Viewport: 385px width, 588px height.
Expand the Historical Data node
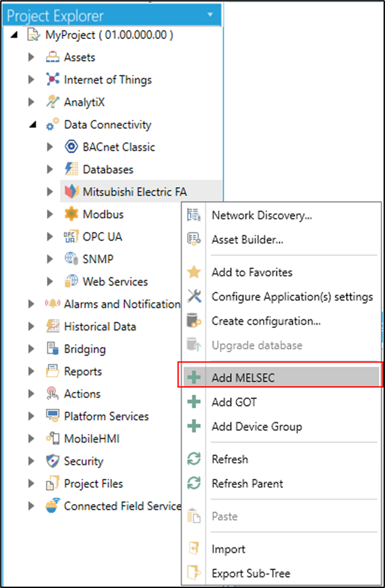click(x=31, y=326)
